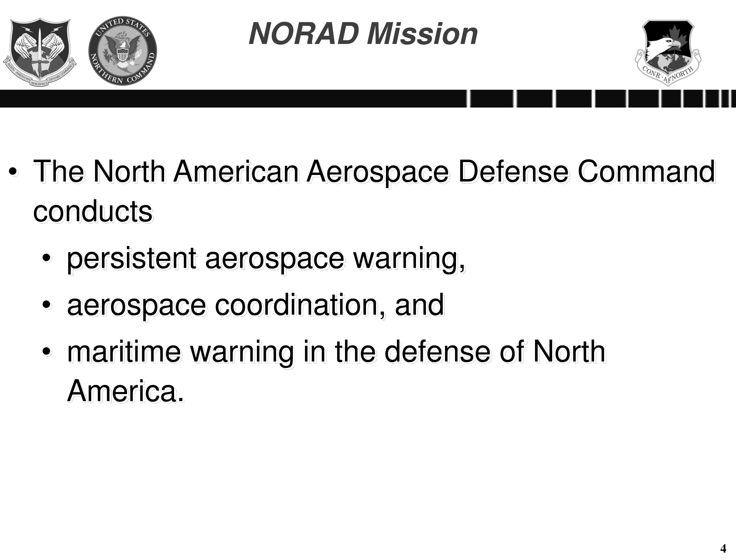Click the first-level bullet before 'The North American'

tap(13, 172)
